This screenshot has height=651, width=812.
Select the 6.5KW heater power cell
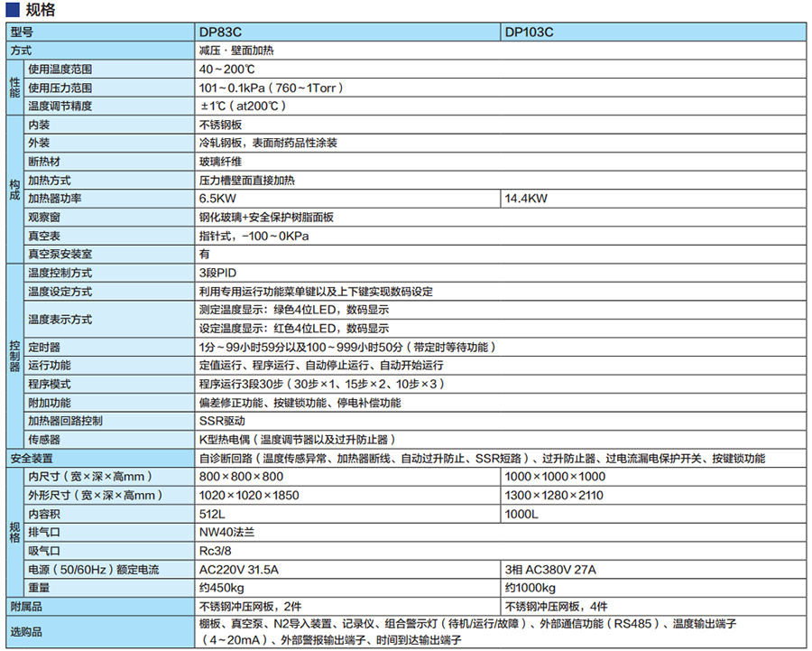point(346,199)
